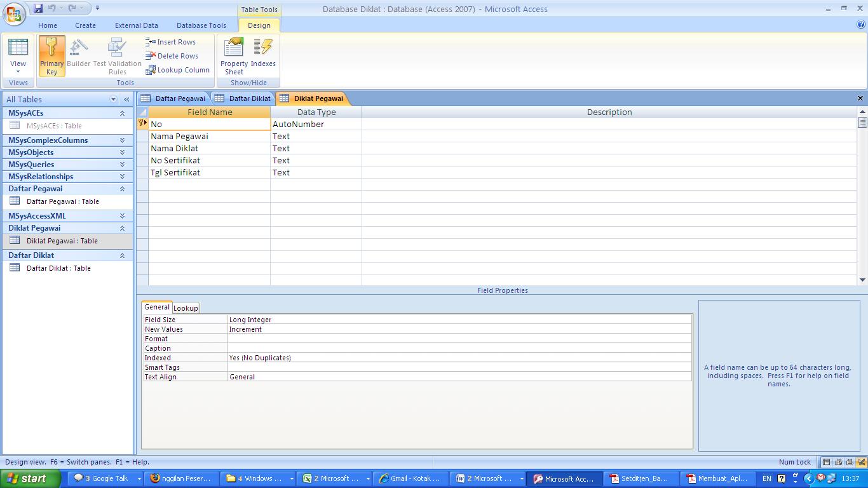Switch to Google Talk in taskbar
Viewport: 868px width, 488px height.
(x=107, y=478)
